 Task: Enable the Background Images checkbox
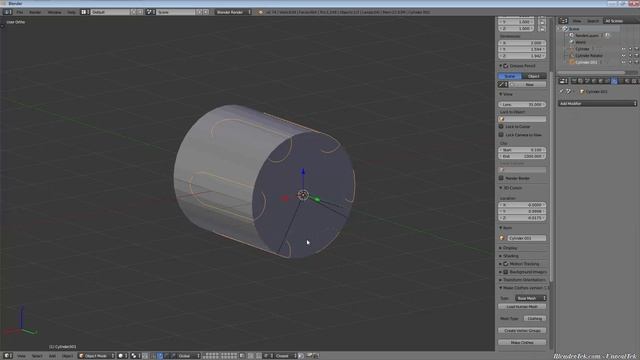[506, 272]
